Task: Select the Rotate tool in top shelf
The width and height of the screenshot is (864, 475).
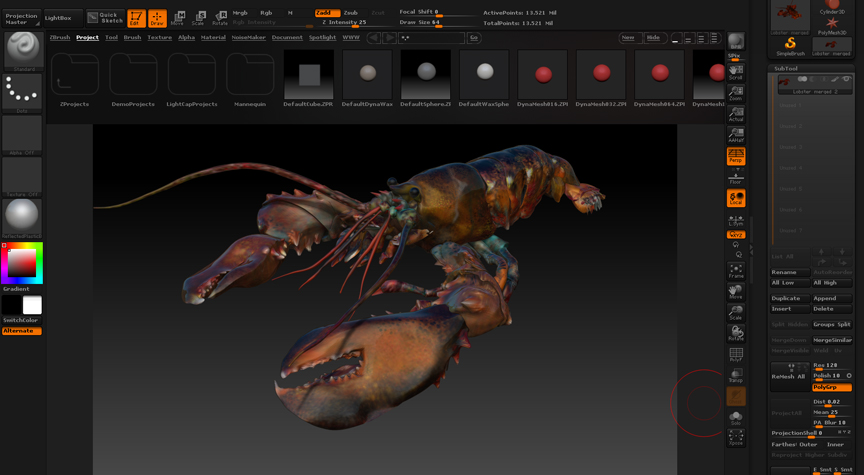Action: (x=220, y=18)
